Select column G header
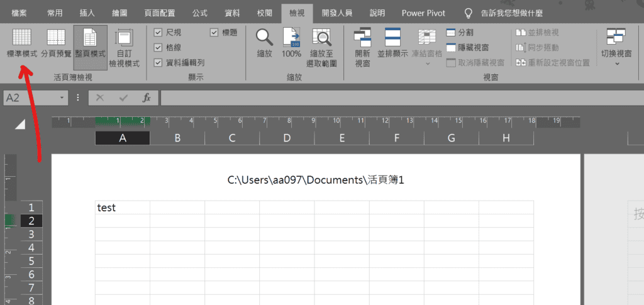Screen dimensions: 644x305 [452, 138]
